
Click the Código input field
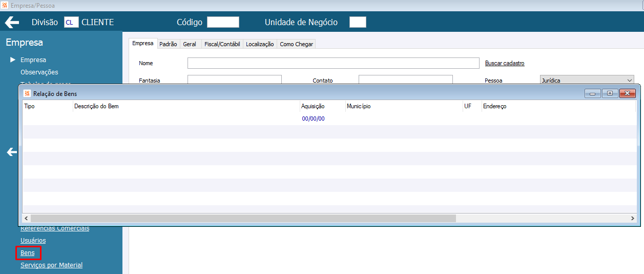pyautogui.click(x=223, y=22)
